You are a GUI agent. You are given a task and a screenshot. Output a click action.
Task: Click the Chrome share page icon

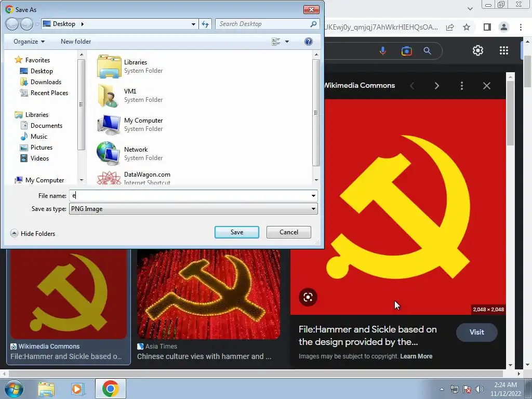450,27
